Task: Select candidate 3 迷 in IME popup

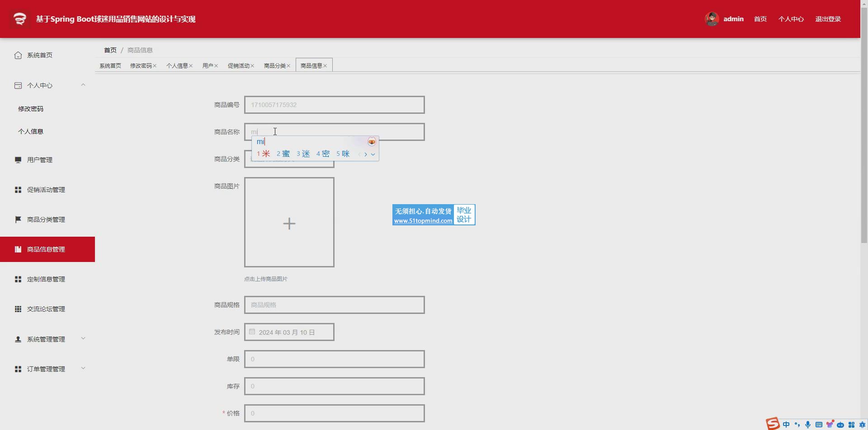Action: (x=303, y=154)
